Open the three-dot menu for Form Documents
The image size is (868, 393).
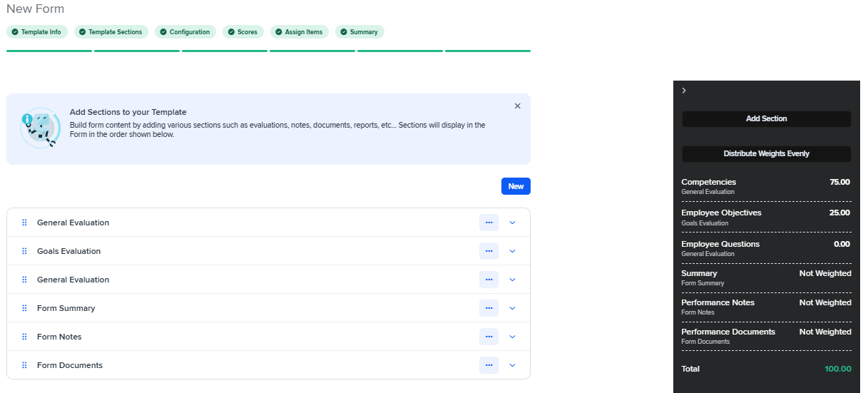[489, 365]
